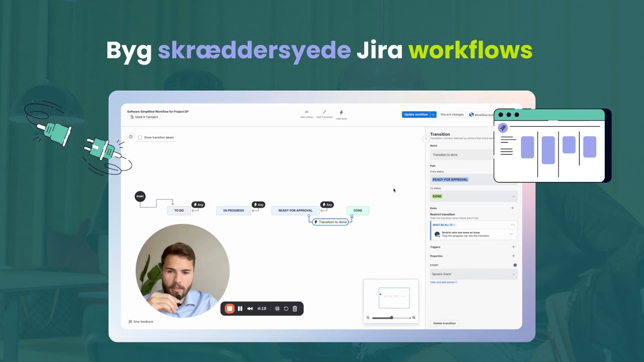Click the 4:19 recording timer
This screenshot has height=362, width=644.
click(x=262, y=309)
